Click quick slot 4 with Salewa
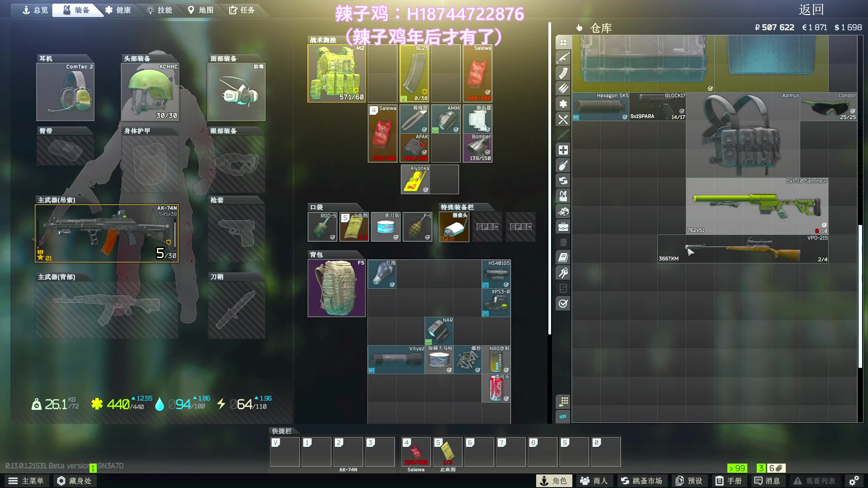This screenshot has height=488, width=868. [416, 452]
